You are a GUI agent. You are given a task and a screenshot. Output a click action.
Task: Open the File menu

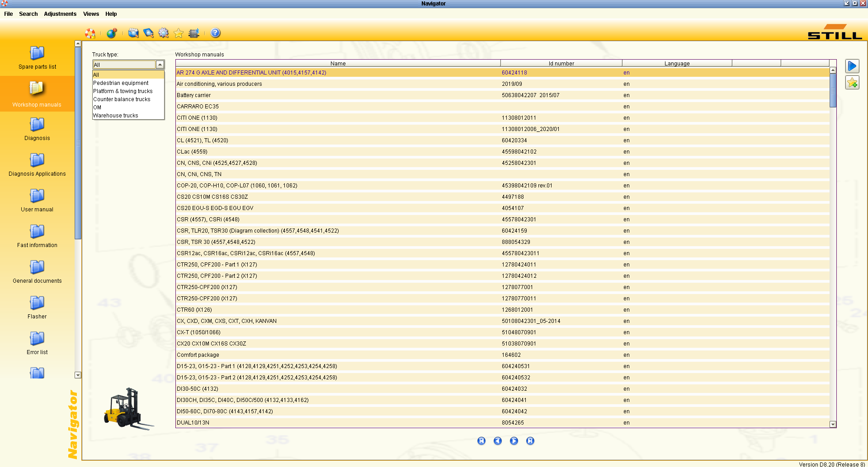point(9,14)
